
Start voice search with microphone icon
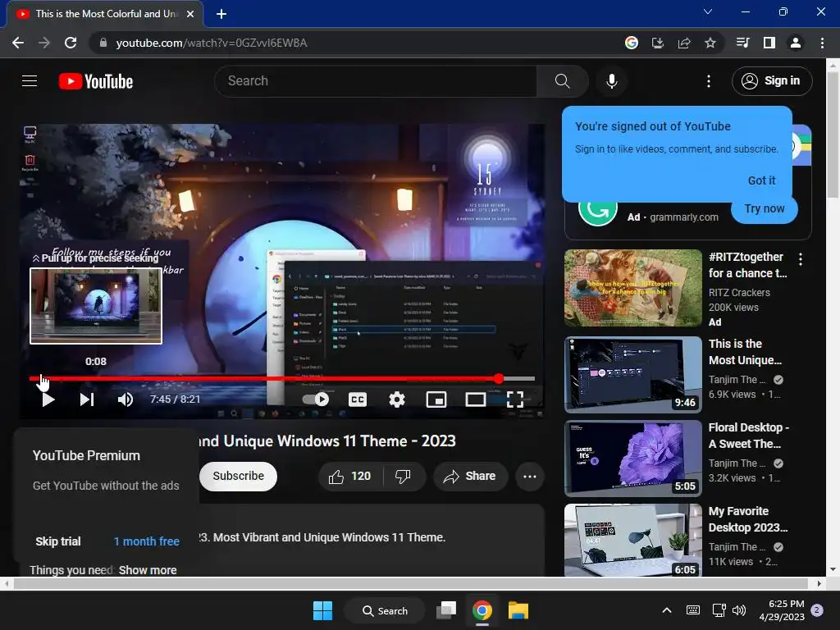tap(611, 81)
